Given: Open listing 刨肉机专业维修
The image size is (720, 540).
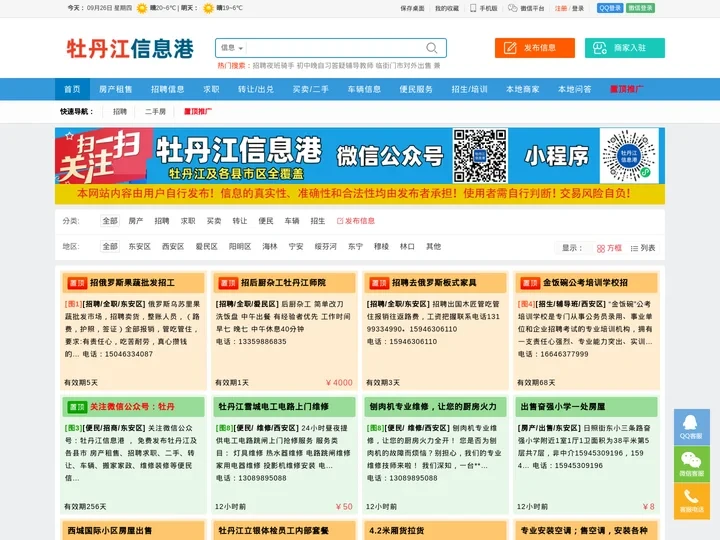Looking at the screenshot, I should [x=433, y=407].
